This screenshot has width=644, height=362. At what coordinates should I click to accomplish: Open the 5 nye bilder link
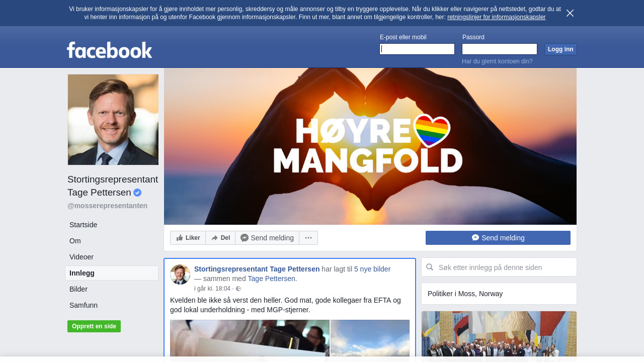[x=372, y=269]
